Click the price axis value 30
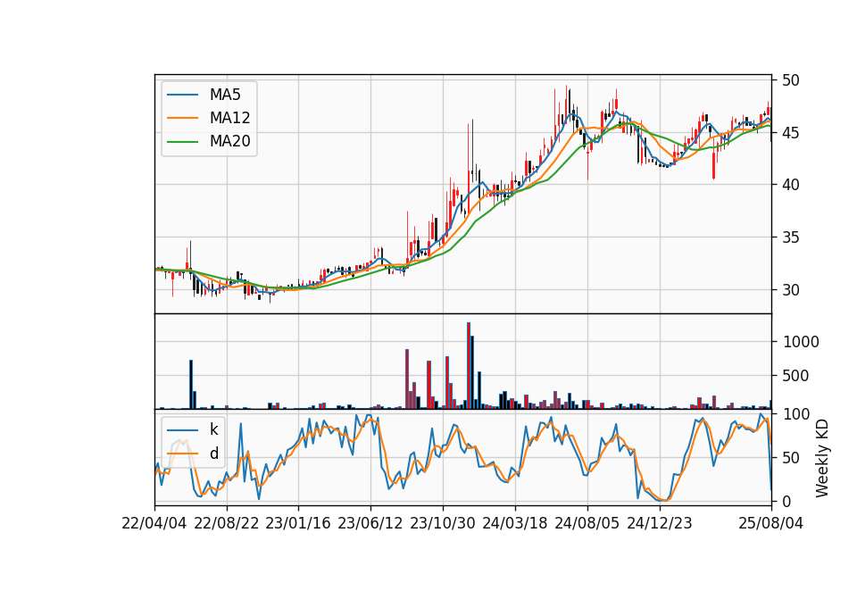The height and width of the screenshot is (616, 857). pos(790,289)
